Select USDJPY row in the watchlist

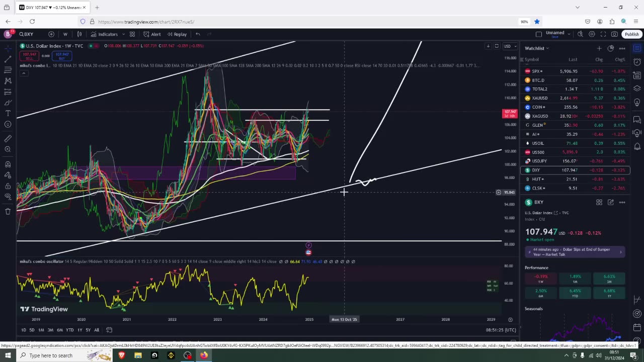(x=575, y=161)
